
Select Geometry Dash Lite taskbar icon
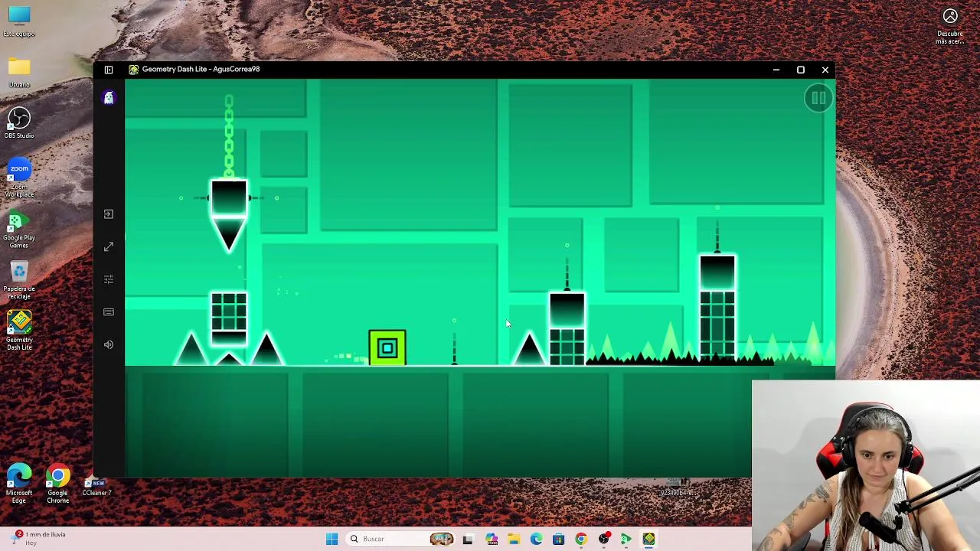[x=648, y=539]
